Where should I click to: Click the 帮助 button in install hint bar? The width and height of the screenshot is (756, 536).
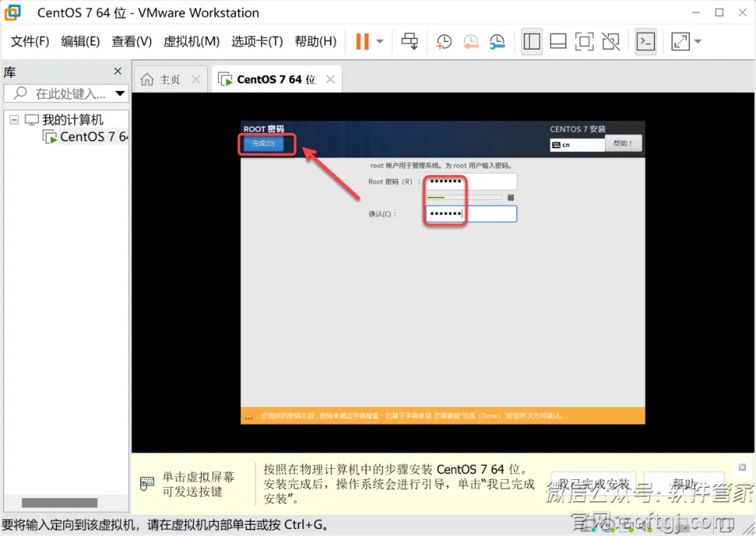point(684,484)
